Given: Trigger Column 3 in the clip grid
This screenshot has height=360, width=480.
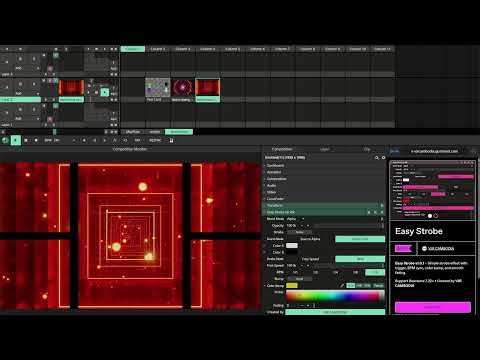Looking at the screenshot, I should 183,49.
